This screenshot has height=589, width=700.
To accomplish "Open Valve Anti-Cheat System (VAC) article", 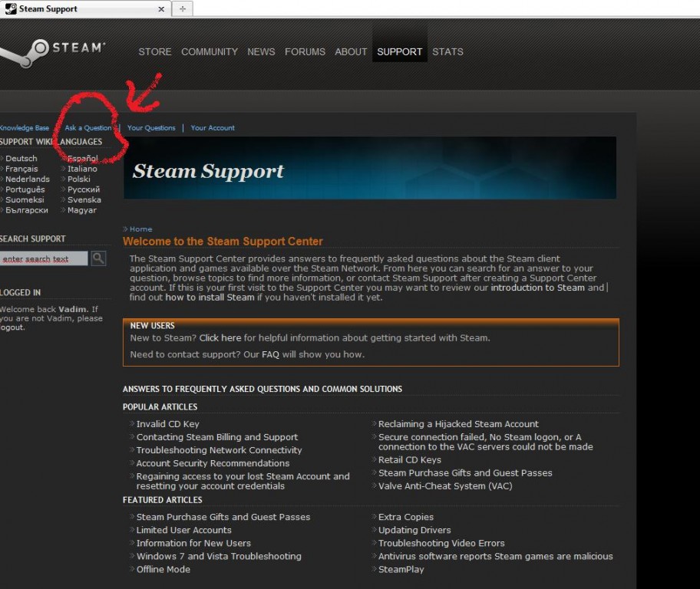I will (x=445, y=486).
